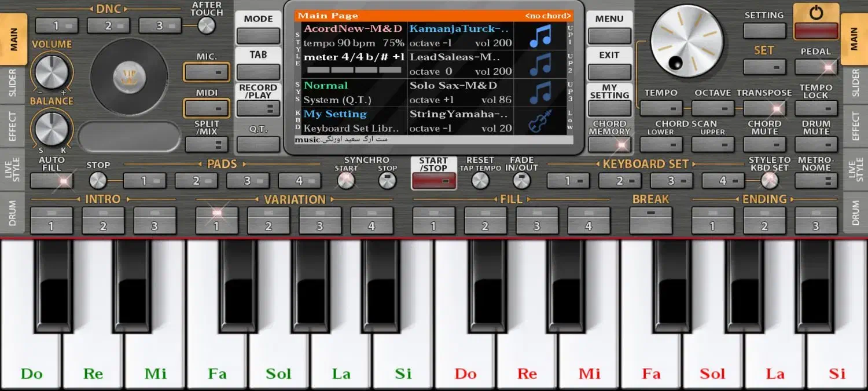Click the Fade In/Out round button

click(521, 181)
